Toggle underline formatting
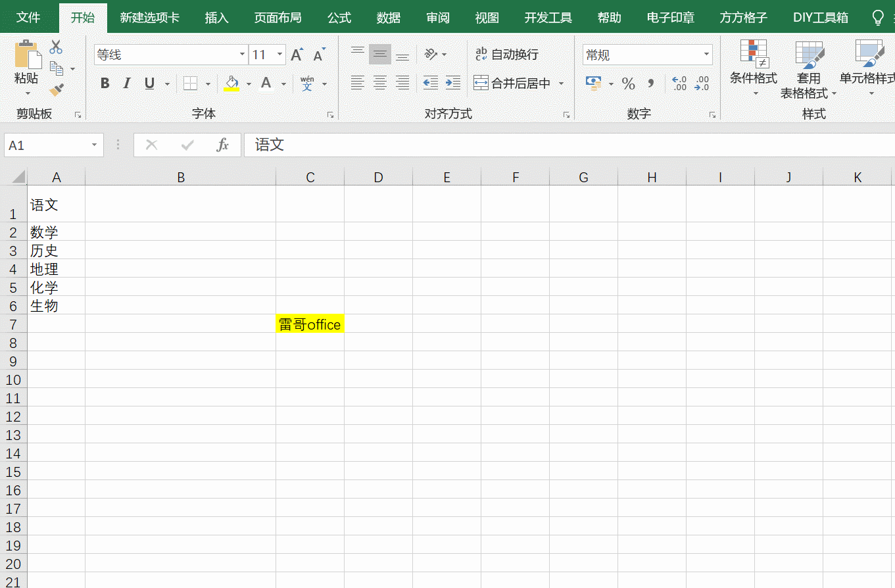 coord(149,84)
